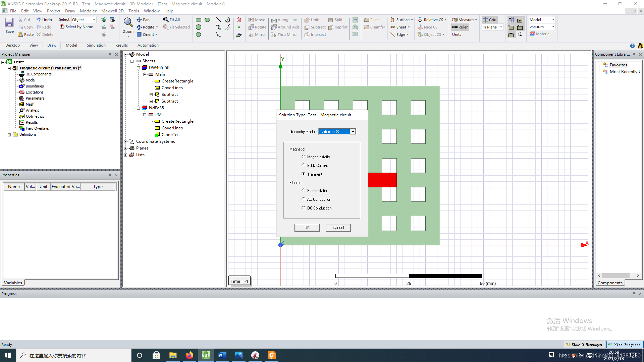Click the Intersect boolean tool

click(315, 35)
